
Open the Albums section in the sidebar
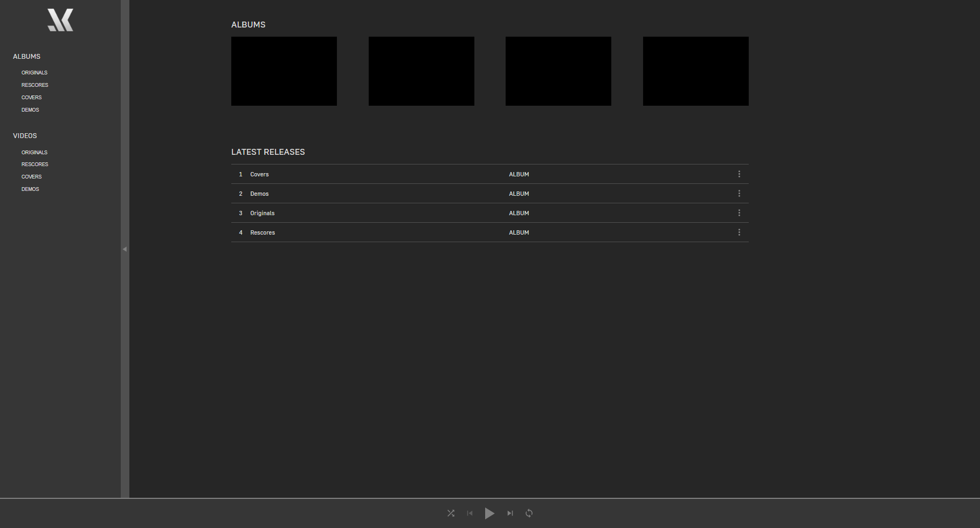[26, 57]
